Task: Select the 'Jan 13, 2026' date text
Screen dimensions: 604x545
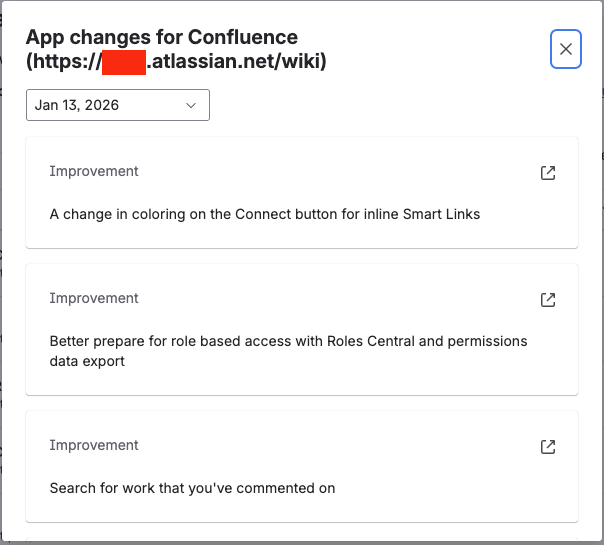Action: tap(77, 105)
